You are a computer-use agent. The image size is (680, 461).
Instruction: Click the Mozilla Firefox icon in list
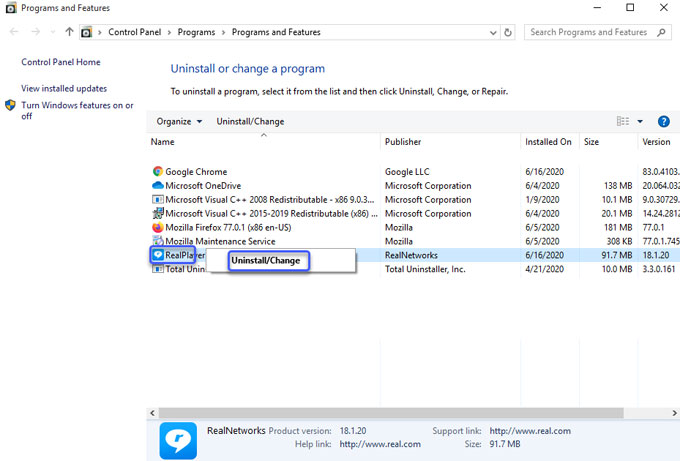click(x=158, y=227)
